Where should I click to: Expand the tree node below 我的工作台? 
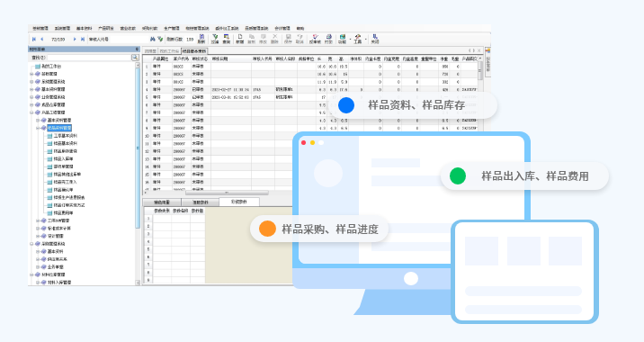click(31, 74)
